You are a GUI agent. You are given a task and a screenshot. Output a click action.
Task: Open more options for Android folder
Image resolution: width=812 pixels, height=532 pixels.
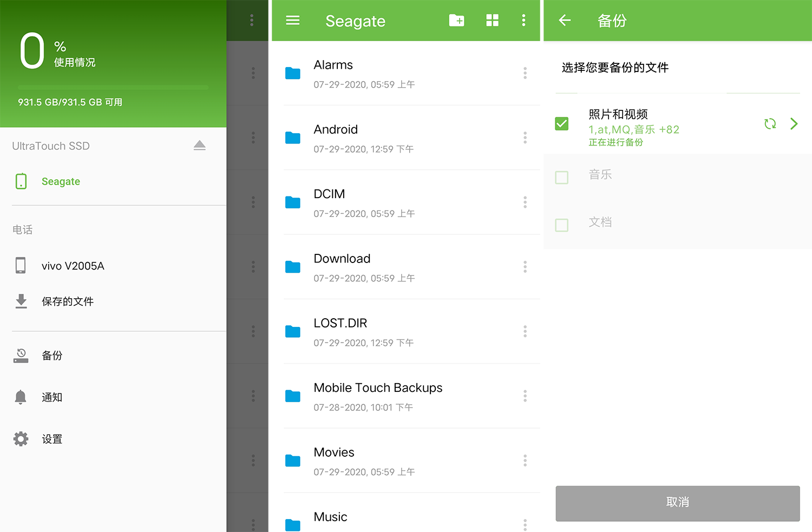[x=525, y=137]
